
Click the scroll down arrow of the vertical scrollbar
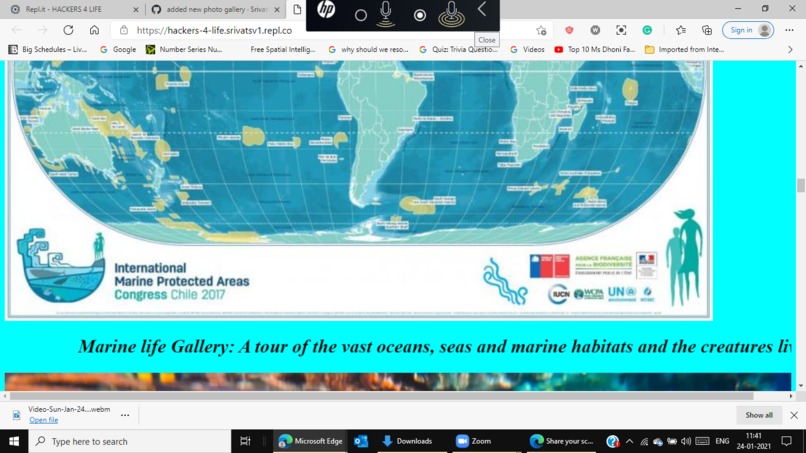coord(800,386)
